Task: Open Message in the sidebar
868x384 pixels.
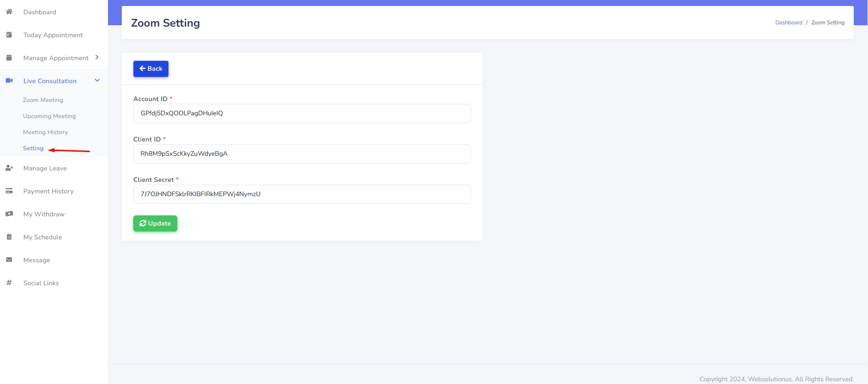Action: pyautogui.click(x=37, y=260)
